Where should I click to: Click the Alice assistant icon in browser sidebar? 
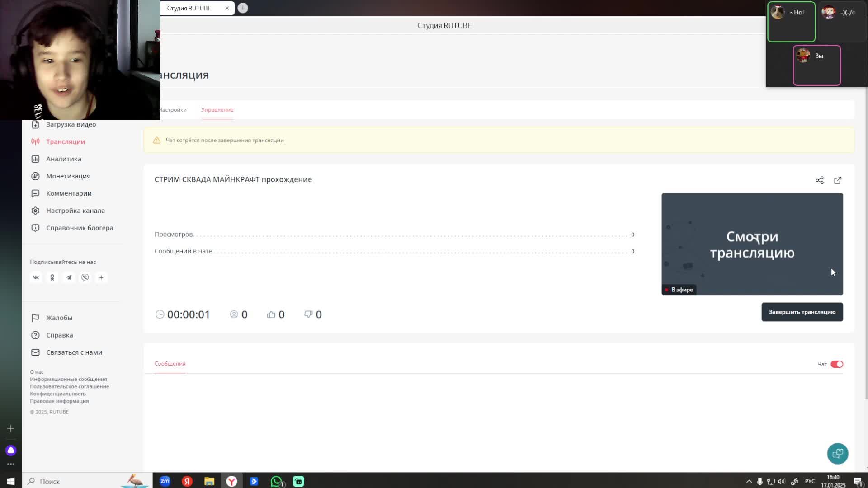tap(11, 450)
